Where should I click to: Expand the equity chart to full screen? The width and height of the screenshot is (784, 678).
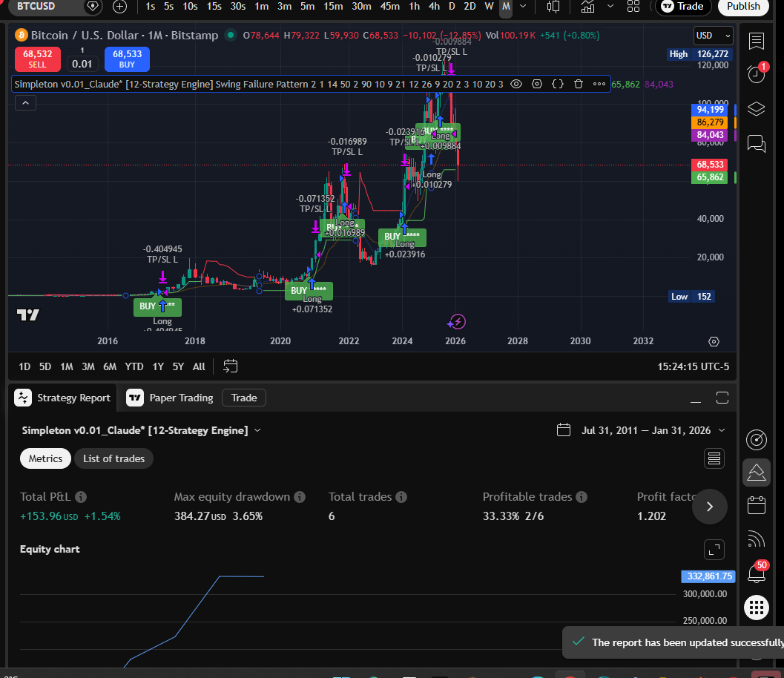[x=714, y=550]
